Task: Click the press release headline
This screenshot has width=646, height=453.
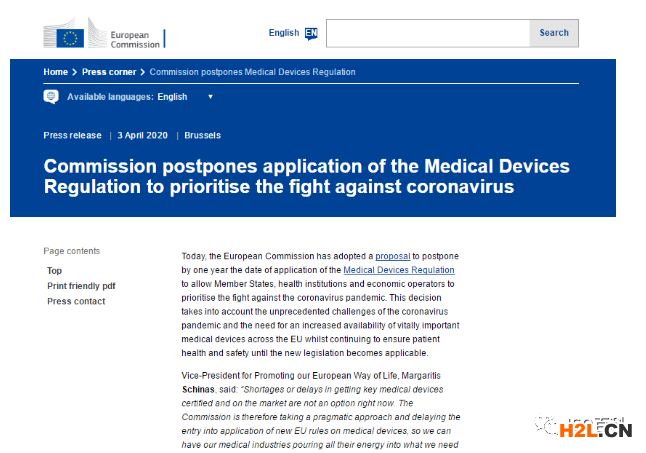Action: click(306, 176)
